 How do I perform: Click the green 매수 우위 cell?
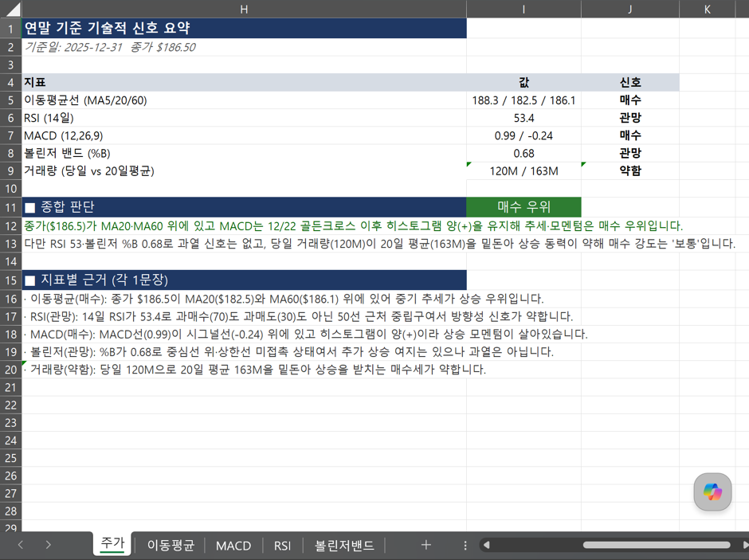pos(524,207)
